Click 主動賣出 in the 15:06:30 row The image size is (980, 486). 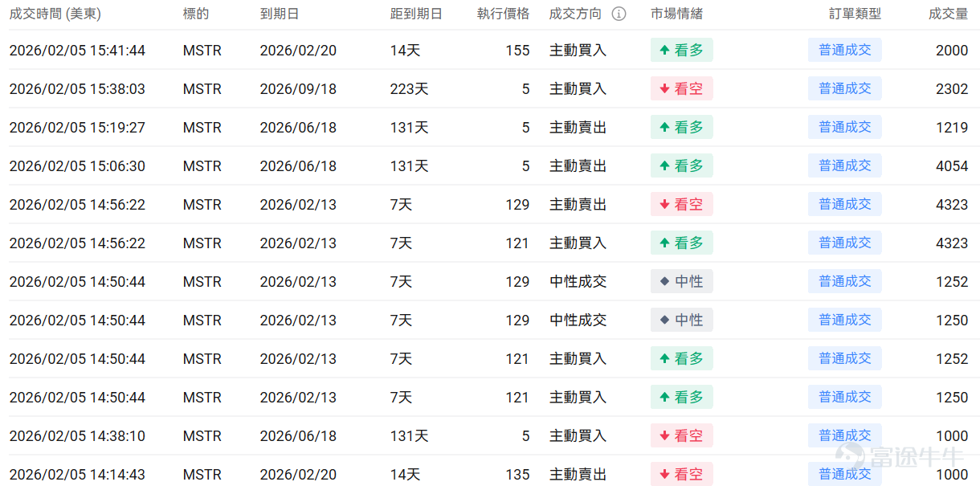coord(578,166)
